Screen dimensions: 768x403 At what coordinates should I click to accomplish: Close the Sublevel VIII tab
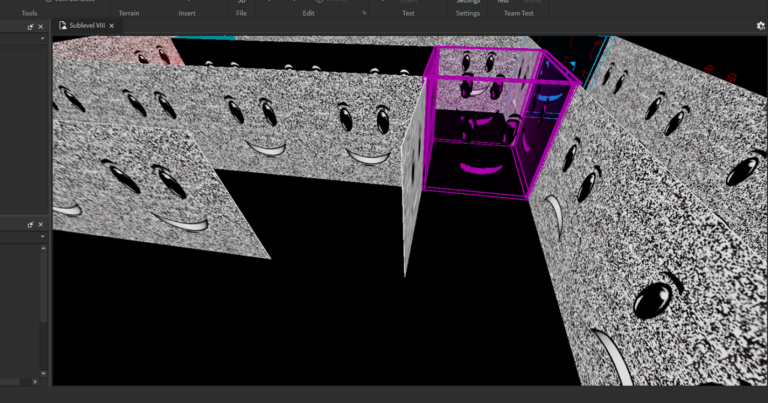coord(111,26)
